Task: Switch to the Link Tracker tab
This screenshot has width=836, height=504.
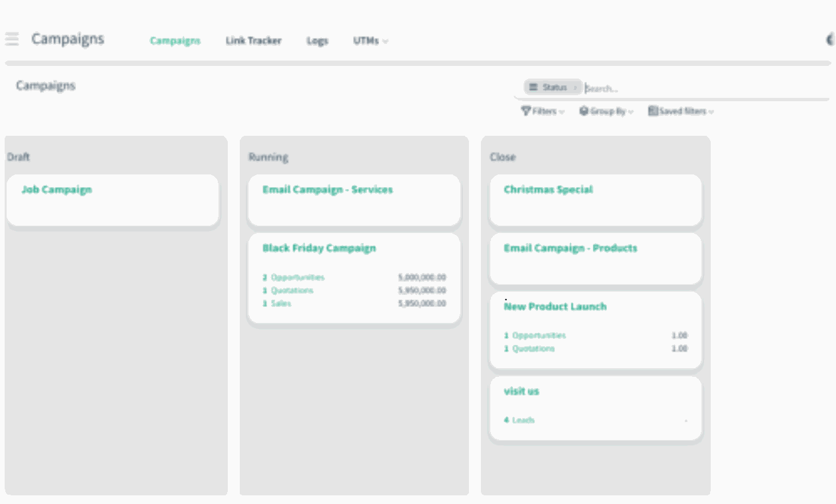Action: tap(253, 41)
